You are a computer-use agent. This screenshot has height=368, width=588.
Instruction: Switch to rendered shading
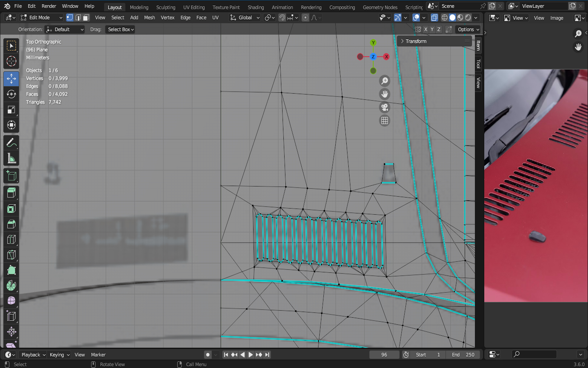click(x=468, y=18)
